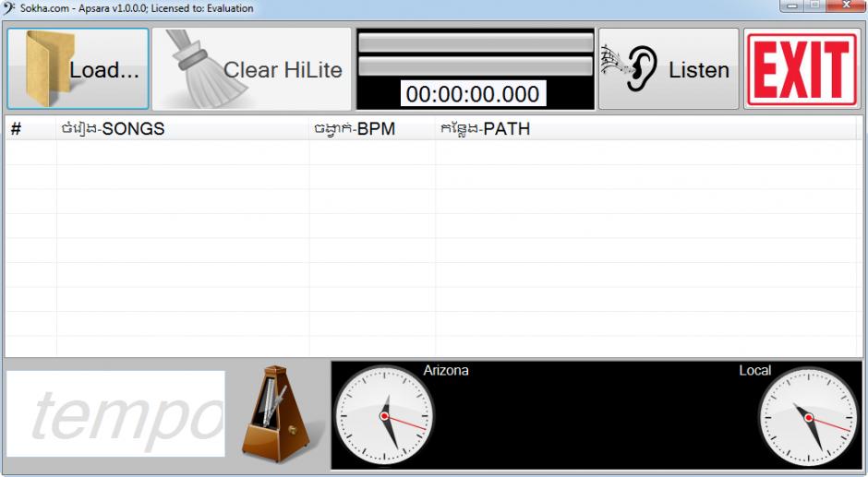The height and width of the screenshot is (477, 868).
Task: Click the red EXIT button
Action: point(802,69)
